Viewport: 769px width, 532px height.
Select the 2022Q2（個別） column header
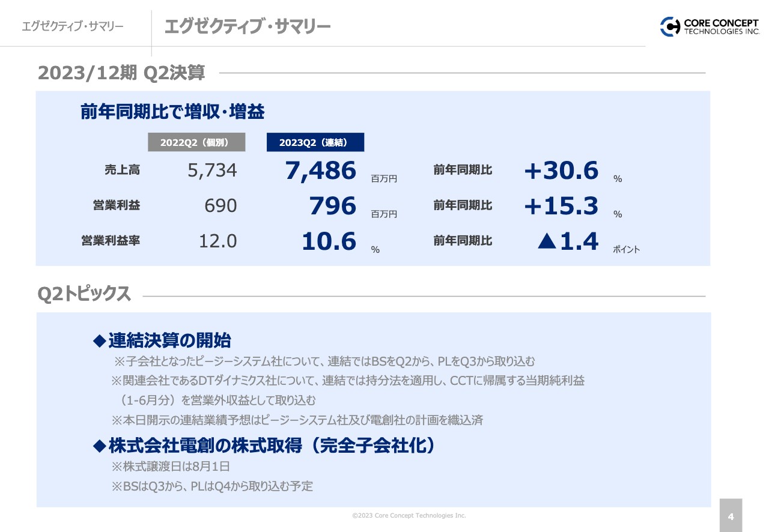196,142
